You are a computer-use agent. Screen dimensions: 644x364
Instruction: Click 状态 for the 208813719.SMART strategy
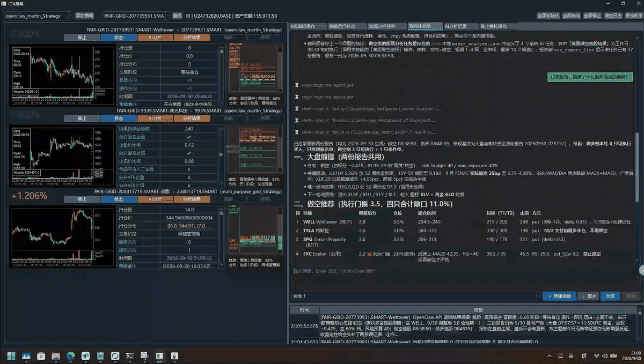coord(119,199)
